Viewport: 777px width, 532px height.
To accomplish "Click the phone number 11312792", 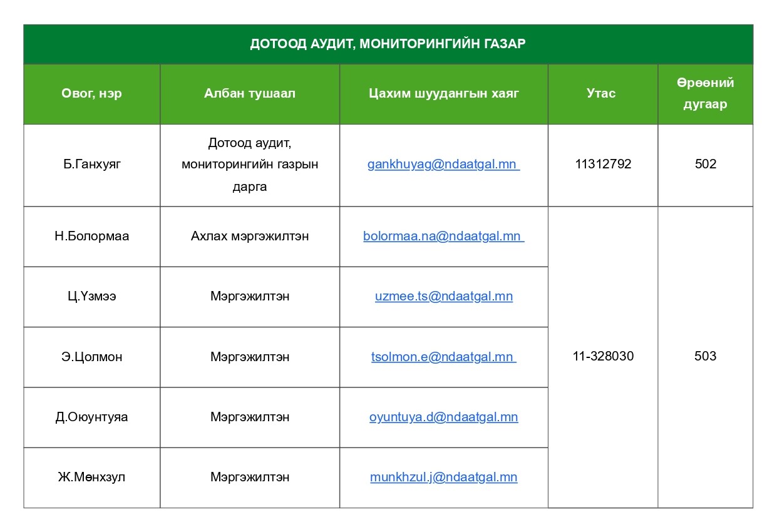I will (x=602, y=165).
